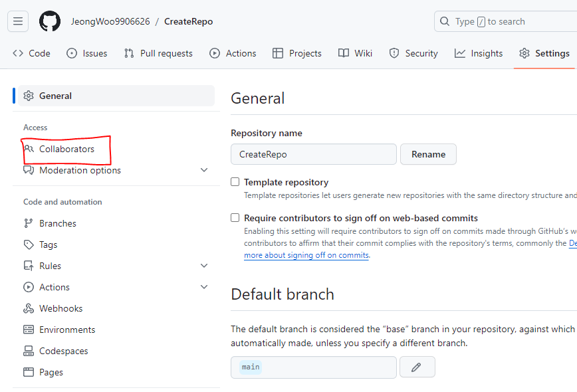
Task: Click the Rename button
Action: pos(428,154)
